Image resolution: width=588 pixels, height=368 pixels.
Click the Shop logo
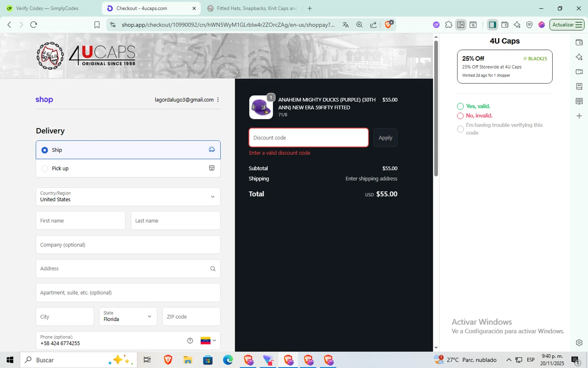[44, 100]
